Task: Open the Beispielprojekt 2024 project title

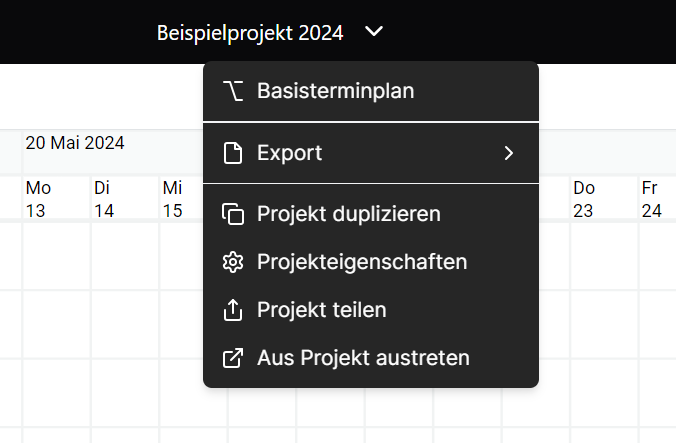Action: click(250, 33)
